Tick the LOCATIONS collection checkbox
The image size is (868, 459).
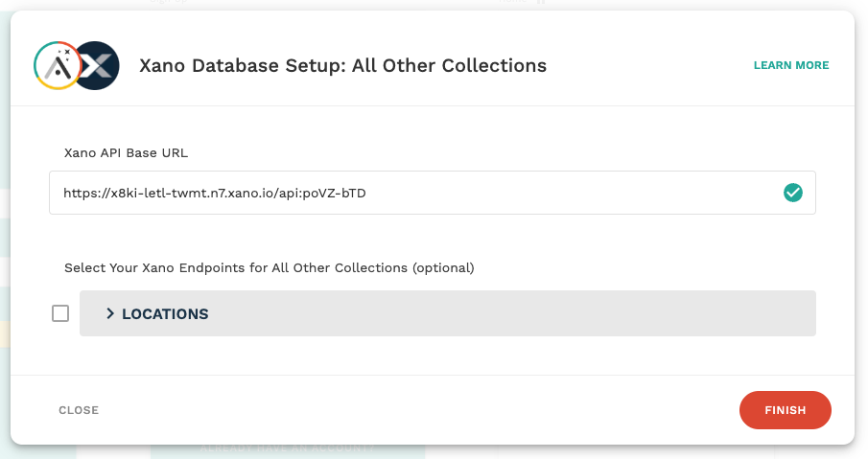tap(60, 313)
